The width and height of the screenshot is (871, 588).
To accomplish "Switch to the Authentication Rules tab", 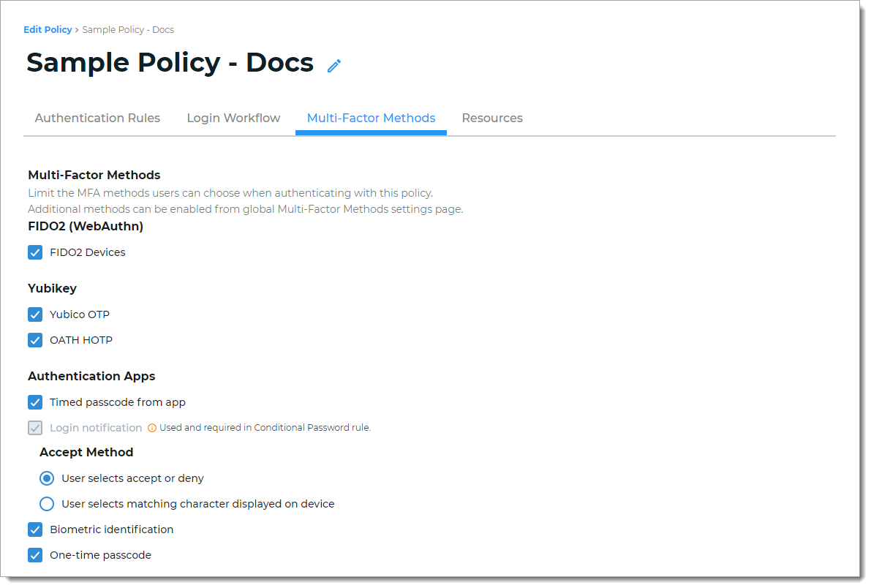I will pos(97,118).
